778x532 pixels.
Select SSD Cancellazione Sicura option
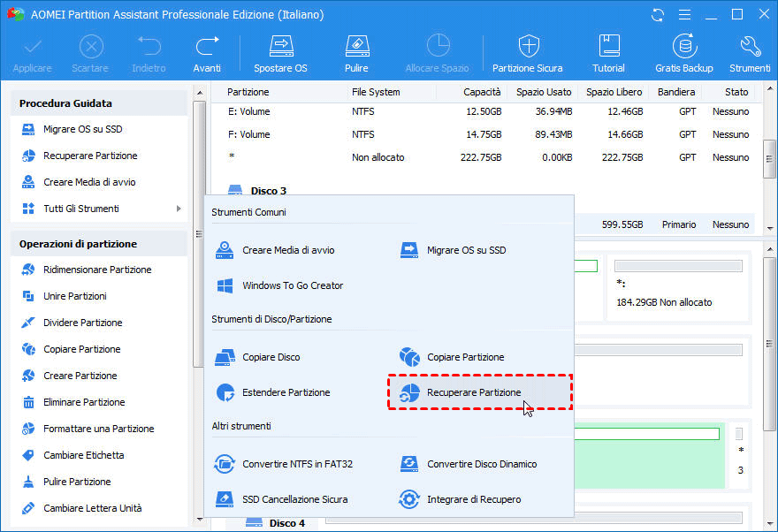click(294, 499)
